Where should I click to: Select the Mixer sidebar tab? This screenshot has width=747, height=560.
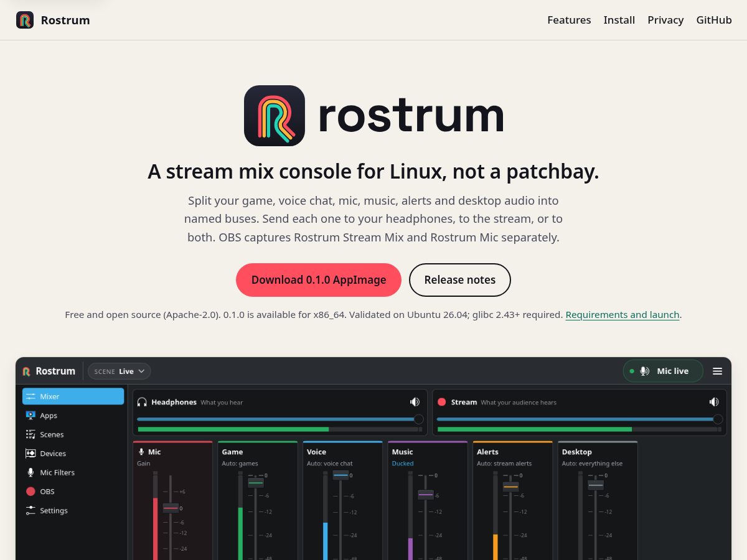point(73,396)
